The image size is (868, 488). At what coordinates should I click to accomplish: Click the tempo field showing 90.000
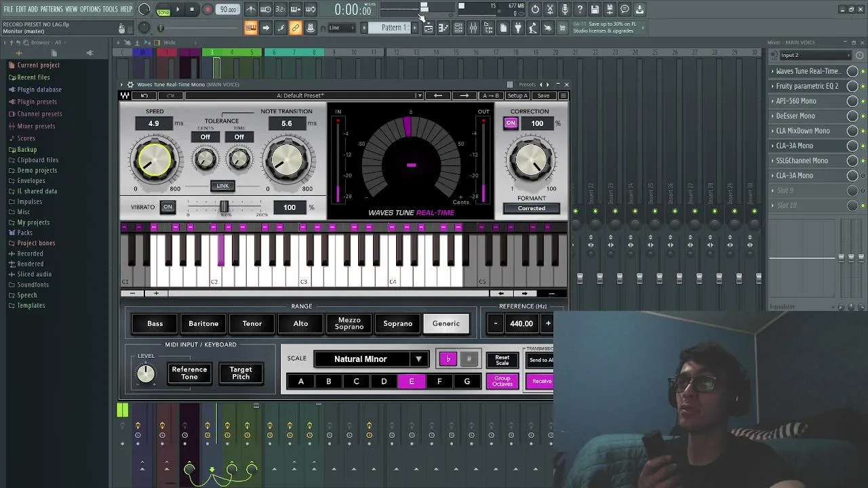click(228, 9)
